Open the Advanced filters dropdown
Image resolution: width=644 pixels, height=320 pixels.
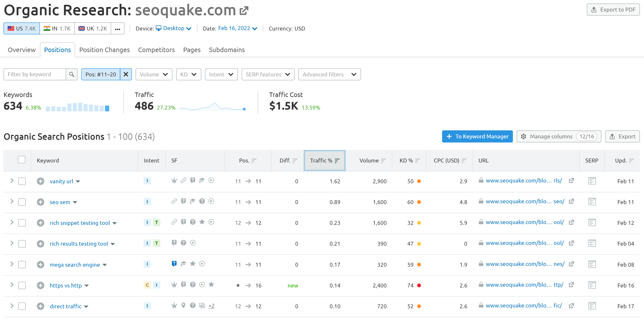coord(329,74)
